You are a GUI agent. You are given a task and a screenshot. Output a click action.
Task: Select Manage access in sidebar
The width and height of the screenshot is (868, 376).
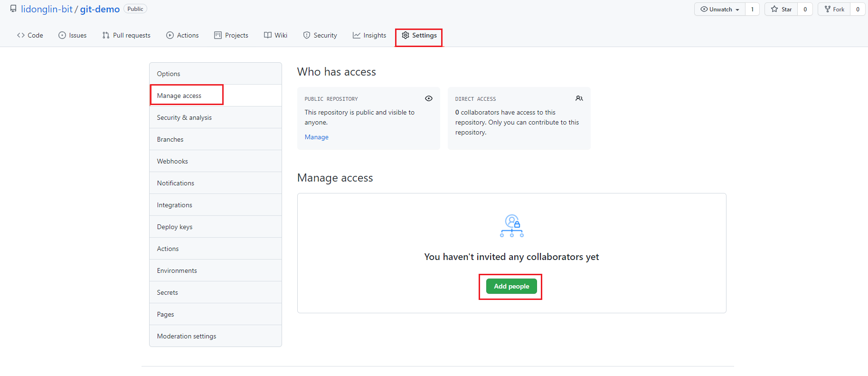(x=216, y=96)
